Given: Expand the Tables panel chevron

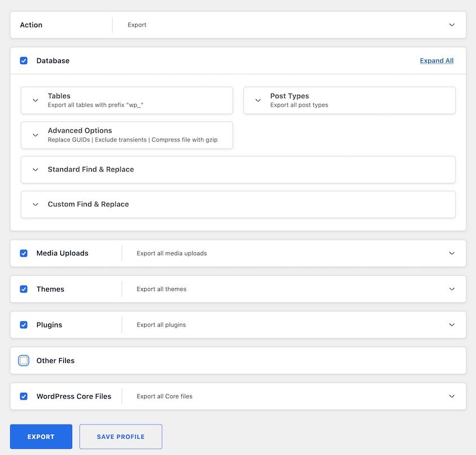Looking at the screenshot, I should [x=35, y=100].
